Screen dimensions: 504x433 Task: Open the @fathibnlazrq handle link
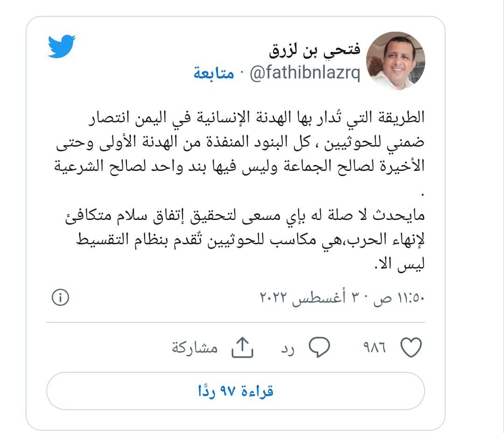tap(305, 73)
